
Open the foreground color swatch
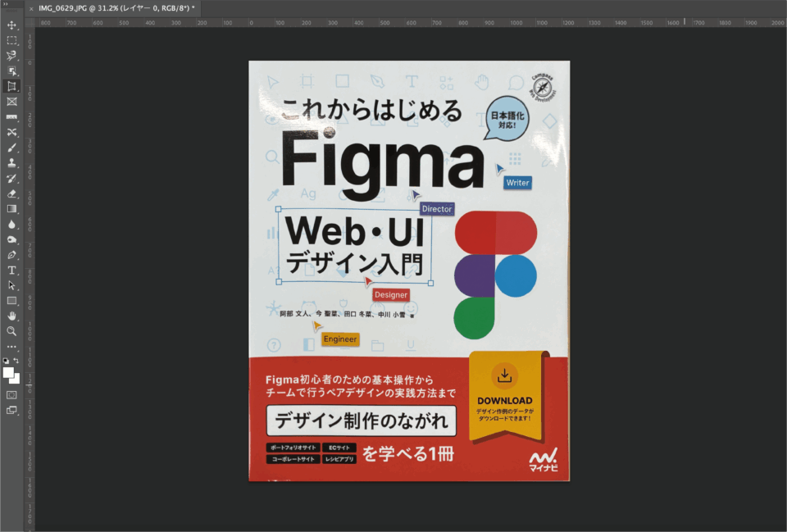point(8,372)
